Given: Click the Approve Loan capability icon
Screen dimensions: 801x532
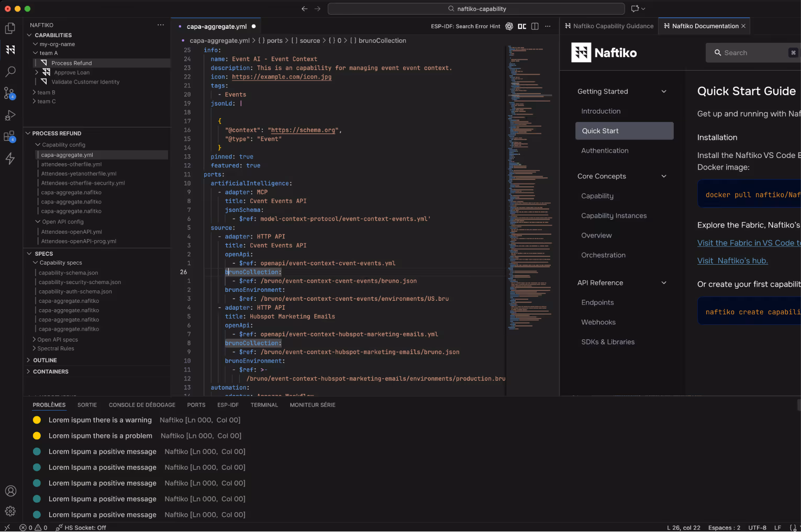Looking at the screenshot, I should (47, 72).
